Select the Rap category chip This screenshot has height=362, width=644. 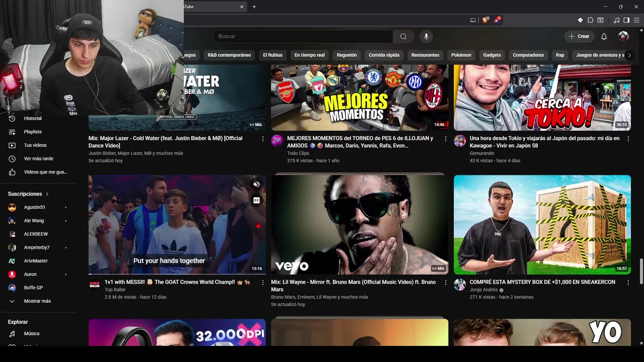click(560, 55)
